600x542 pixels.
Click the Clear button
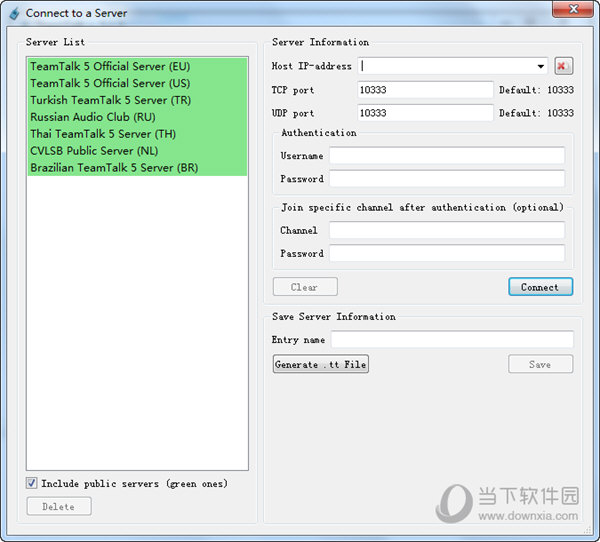tap(305, 287)
